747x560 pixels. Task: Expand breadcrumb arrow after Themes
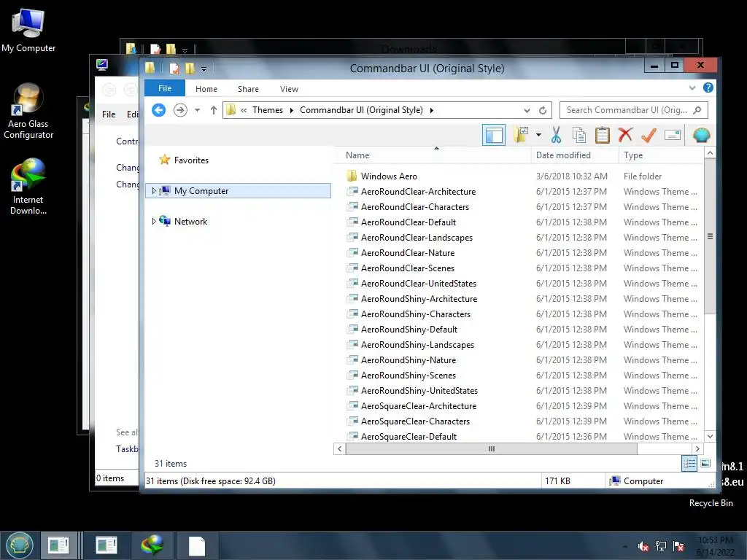291,111
